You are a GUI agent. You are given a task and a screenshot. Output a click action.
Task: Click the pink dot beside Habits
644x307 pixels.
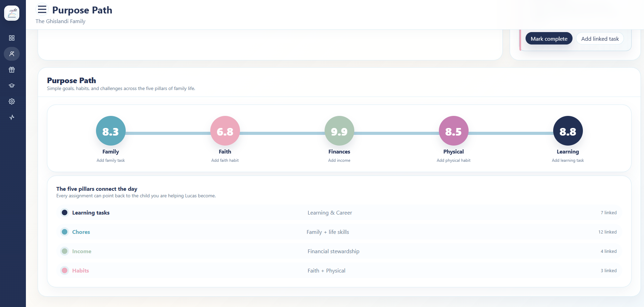click(65, 270)
